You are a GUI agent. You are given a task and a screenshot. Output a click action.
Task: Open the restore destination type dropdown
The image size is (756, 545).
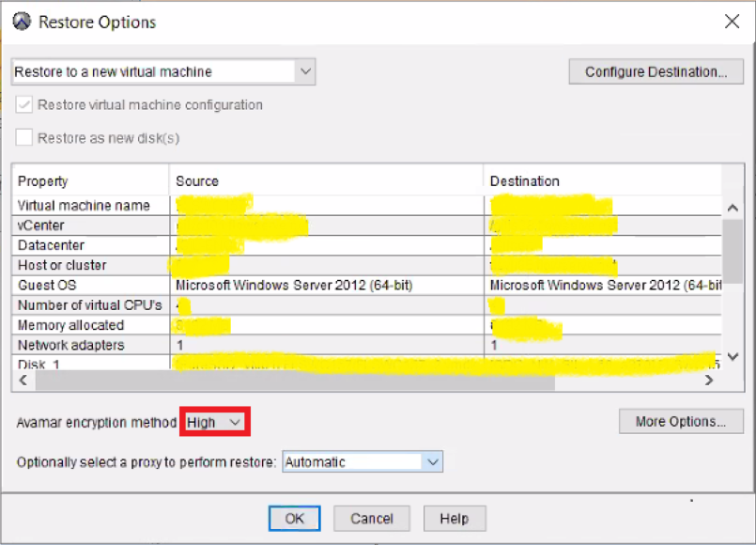click(163, 71)
